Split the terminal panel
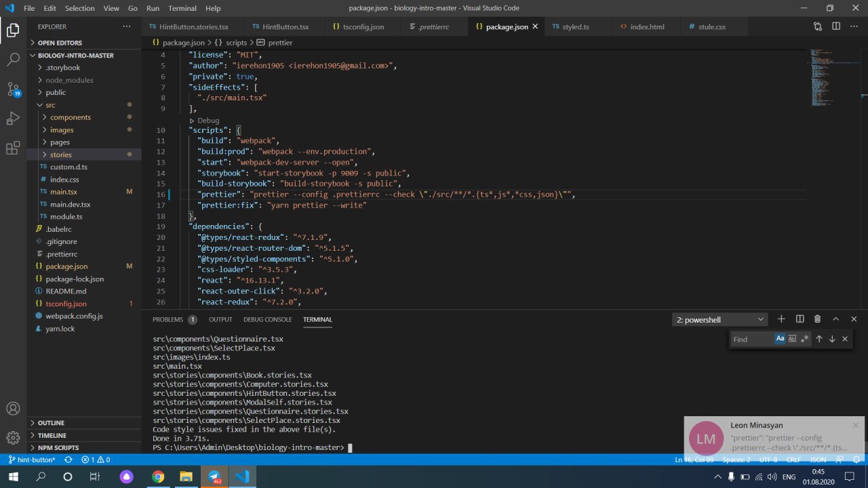 [800, 319]
